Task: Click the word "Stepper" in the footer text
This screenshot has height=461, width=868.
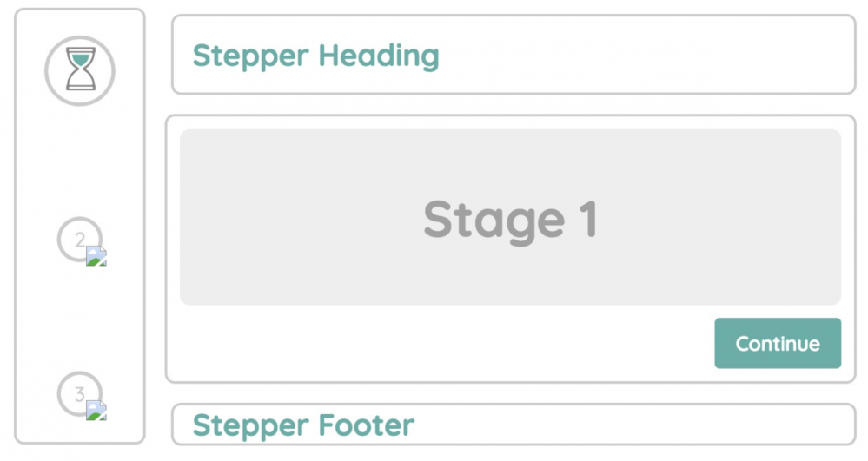Action: [250, 425]
